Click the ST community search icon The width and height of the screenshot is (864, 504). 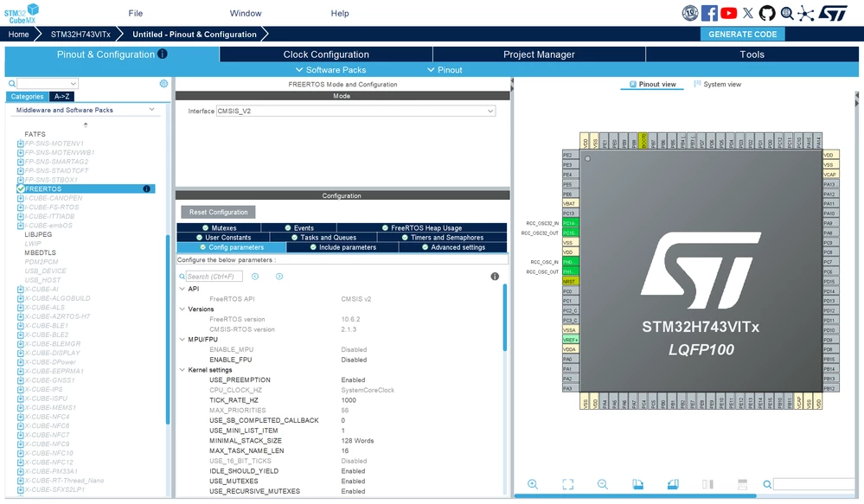(x=787, y=13)
